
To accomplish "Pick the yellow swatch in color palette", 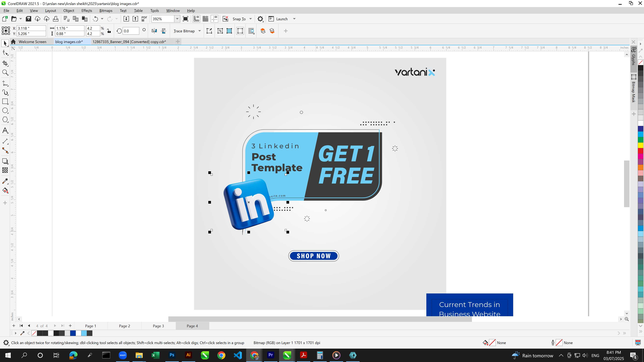I will 640,145.
